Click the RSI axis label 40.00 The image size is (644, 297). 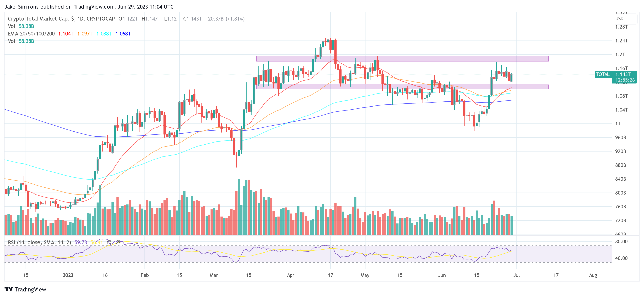click(x=621, y=258)
